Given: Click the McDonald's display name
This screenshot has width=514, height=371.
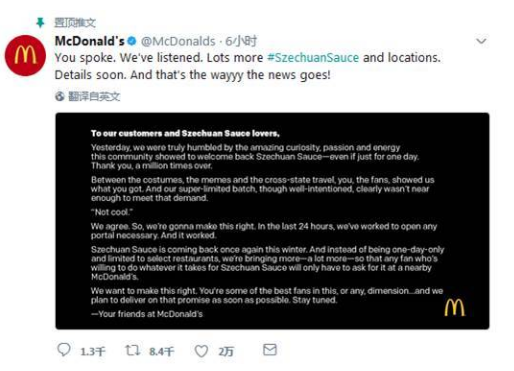Looking at the screenshot, I should (x=90, y=41).
